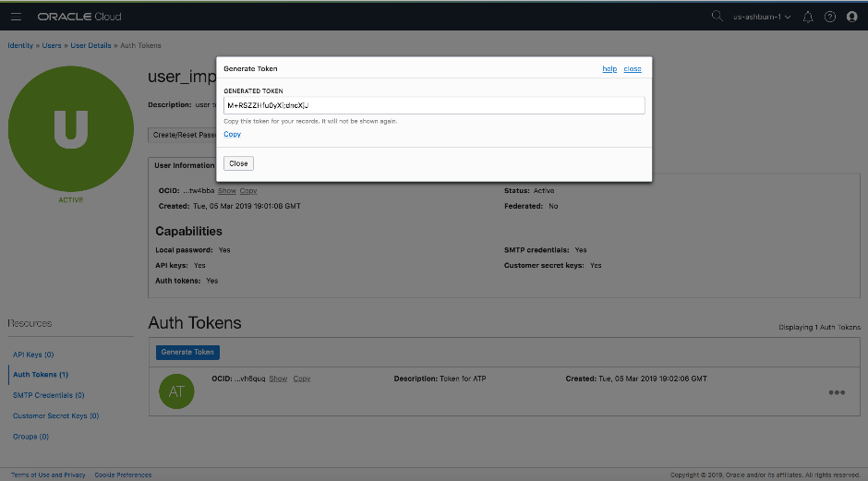Screen dimensions: 868x481
Task: Select the generated token text field
Action: pos(434,105)
